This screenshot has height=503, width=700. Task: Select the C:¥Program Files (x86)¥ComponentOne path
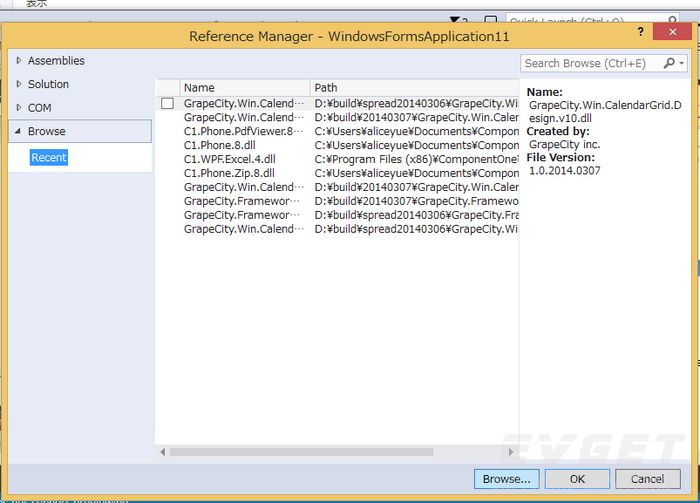click(x=417, y=159)
